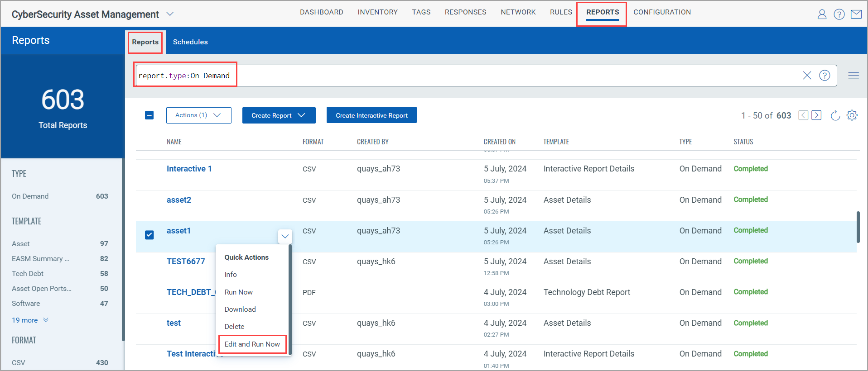The image size is (868, 371).
Task: Open the Interactive 1 report
Action: click(189, 169)
